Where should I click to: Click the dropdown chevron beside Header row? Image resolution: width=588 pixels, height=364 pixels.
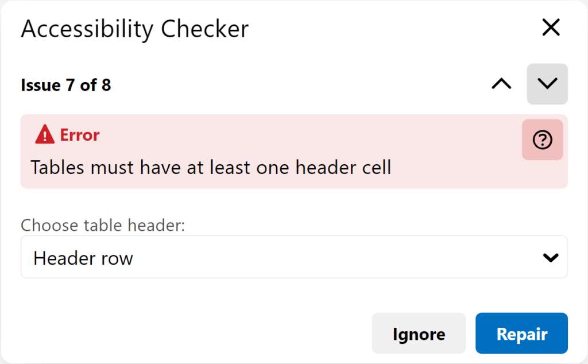pyautogui.click(x=551, y=257)
